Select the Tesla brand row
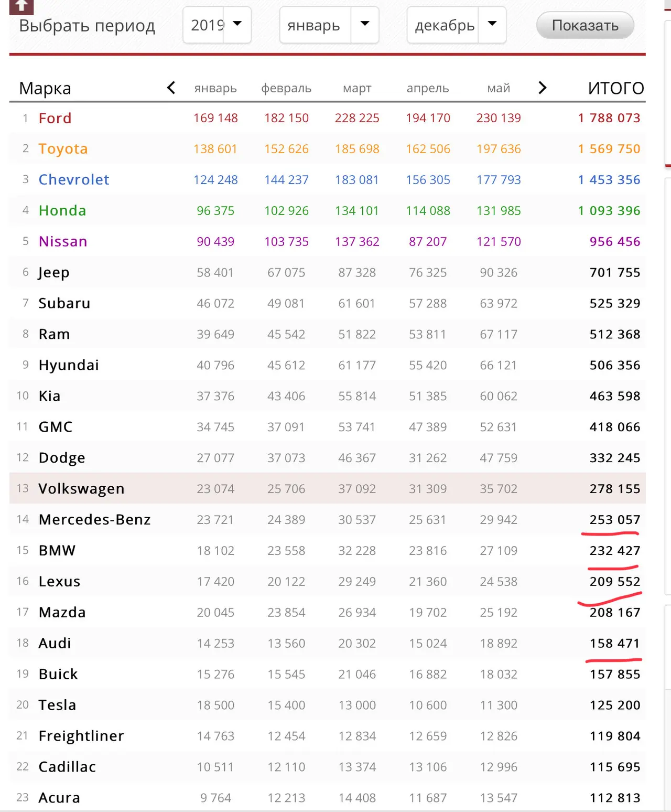This screenshot has width=671, height=812. click(x=328, y=705)
